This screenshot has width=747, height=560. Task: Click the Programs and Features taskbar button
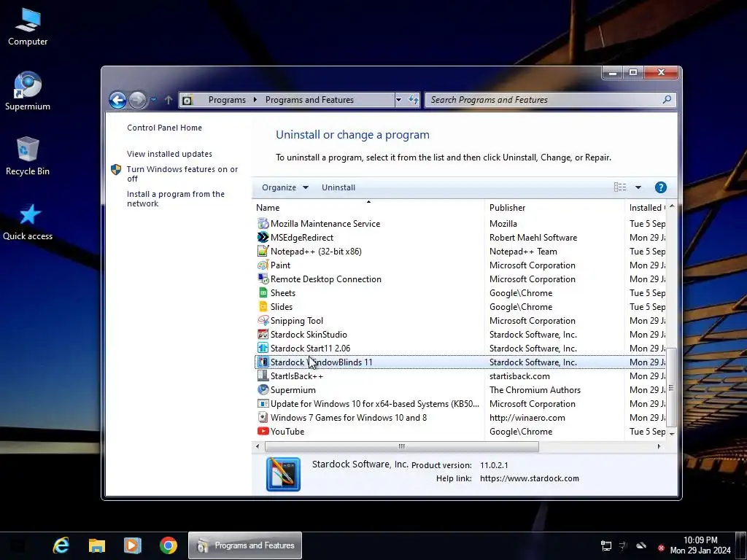(245, 545)
